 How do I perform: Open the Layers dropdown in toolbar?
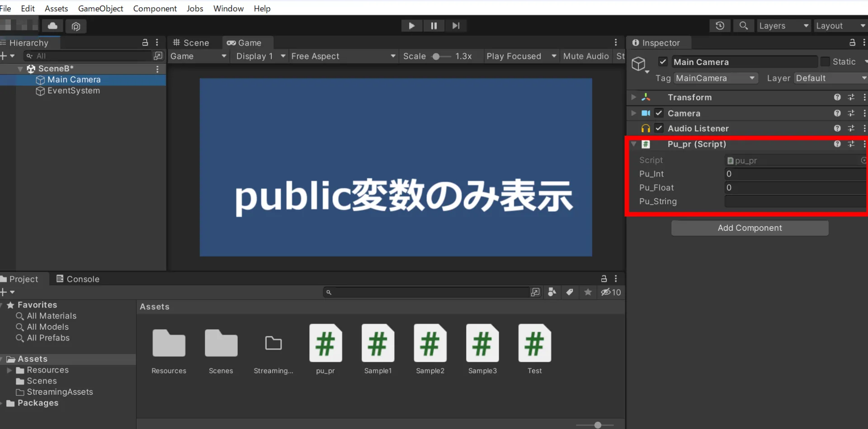tap(784, 26)
